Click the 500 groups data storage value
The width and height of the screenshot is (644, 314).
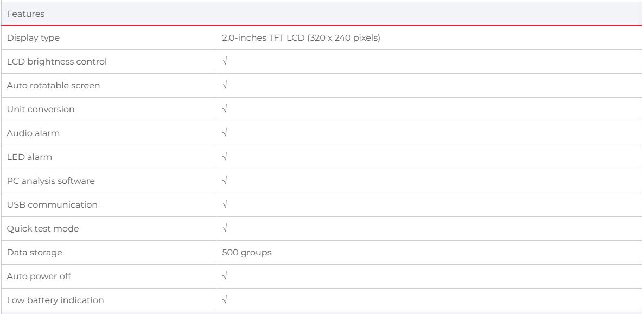(247, 253)
